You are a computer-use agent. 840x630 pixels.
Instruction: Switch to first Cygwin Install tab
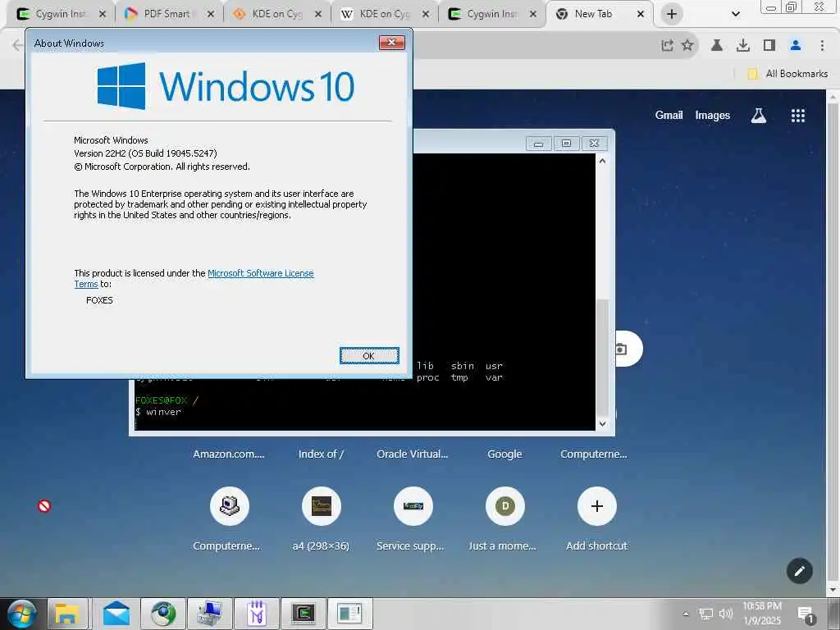(x=61, y=14)
